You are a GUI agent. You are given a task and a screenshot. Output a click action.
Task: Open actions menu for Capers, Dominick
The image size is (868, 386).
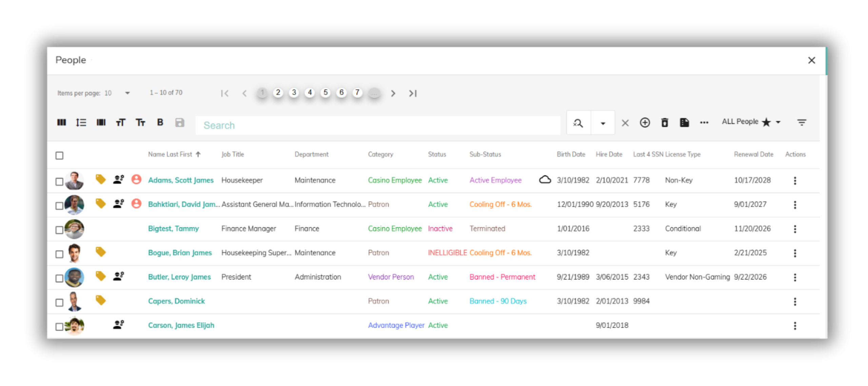pos(795,302)
